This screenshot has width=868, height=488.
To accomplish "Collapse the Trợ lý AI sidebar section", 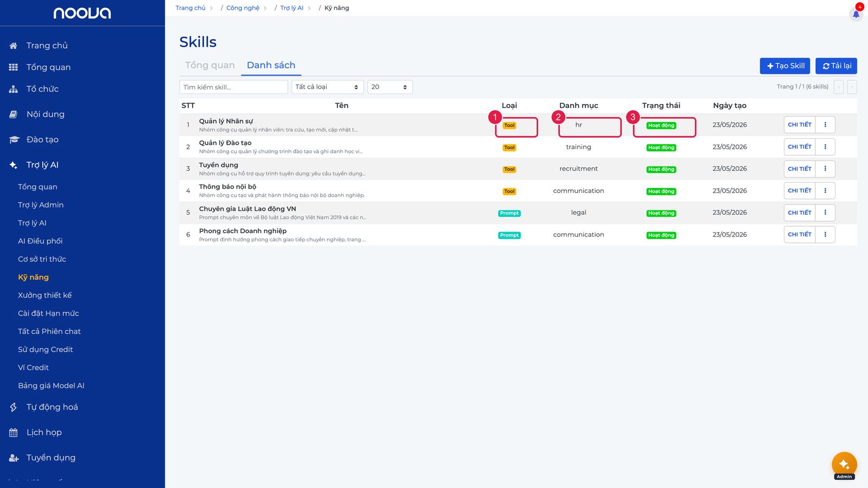I will pyautogui.click(x=42, y=165).
